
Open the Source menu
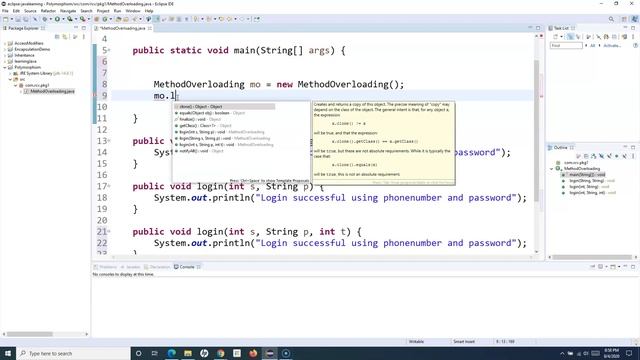coord(30,11)
